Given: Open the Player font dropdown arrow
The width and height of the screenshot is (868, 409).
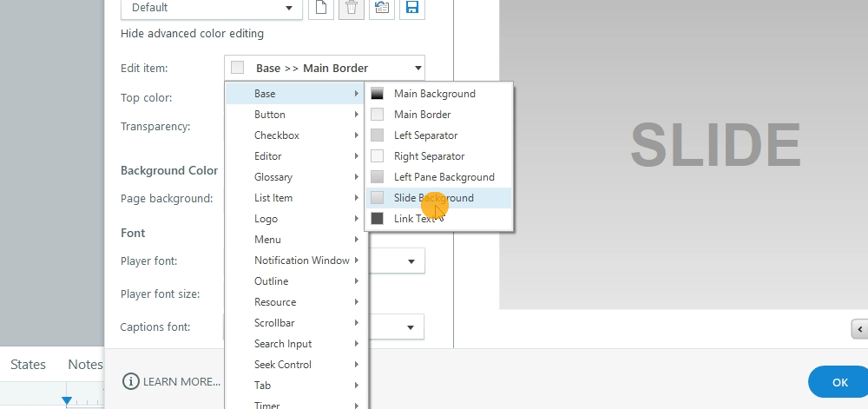Looking at the screenshot, I should point(409,261).
